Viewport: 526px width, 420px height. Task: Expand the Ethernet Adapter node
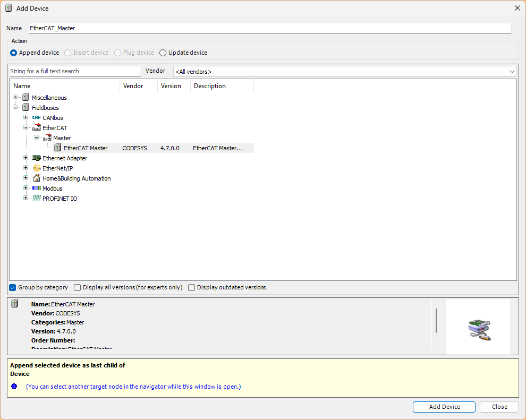[x=26, y=158]
